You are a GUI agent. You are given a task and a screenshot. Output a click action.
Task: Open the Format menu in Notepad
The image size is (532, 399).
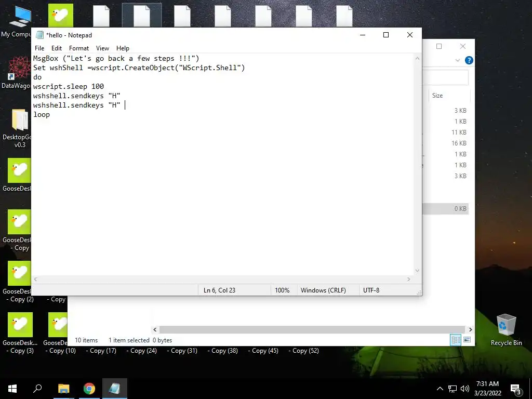coord(79,48)
